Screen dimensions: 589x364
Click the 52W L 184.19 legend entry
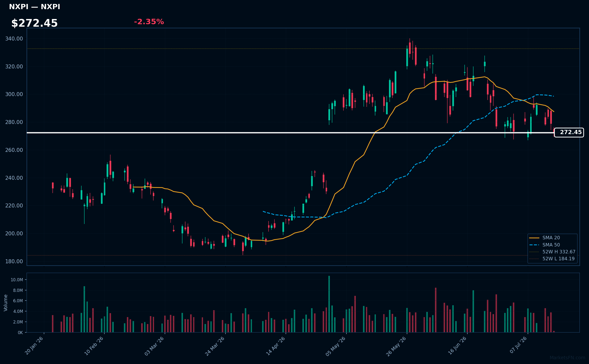tap(552, 259)
